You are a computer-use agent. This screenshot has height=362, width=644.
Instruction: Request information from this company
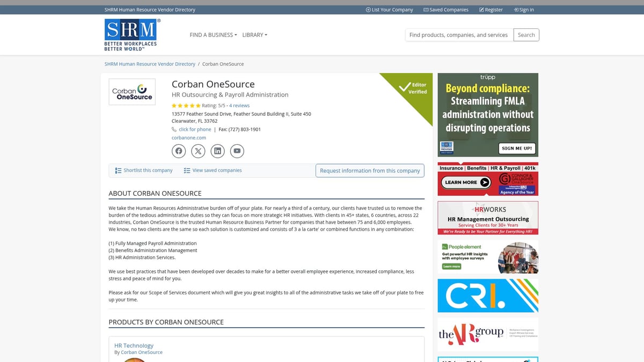[370, 170]
